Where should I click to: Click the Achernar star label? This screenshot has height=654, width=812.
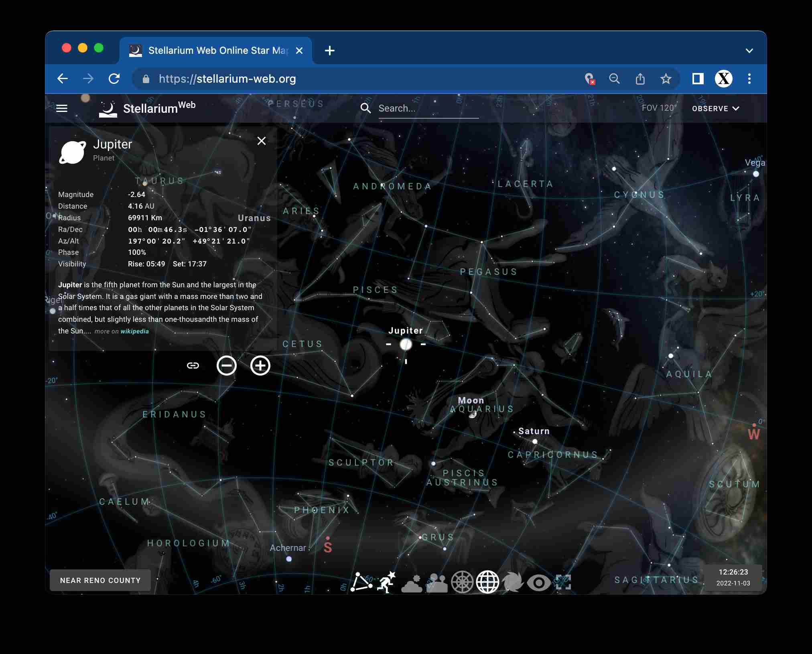288,548
